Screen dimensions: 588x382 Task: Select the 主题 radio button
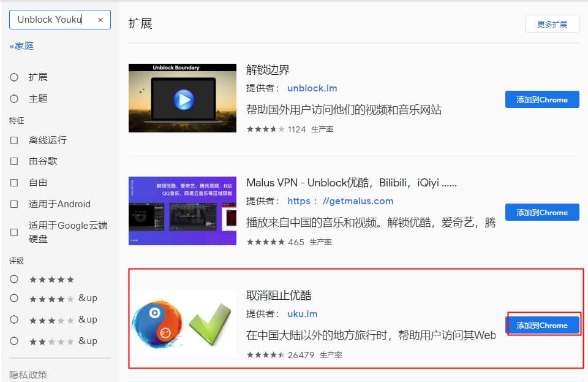coord(14,99)
